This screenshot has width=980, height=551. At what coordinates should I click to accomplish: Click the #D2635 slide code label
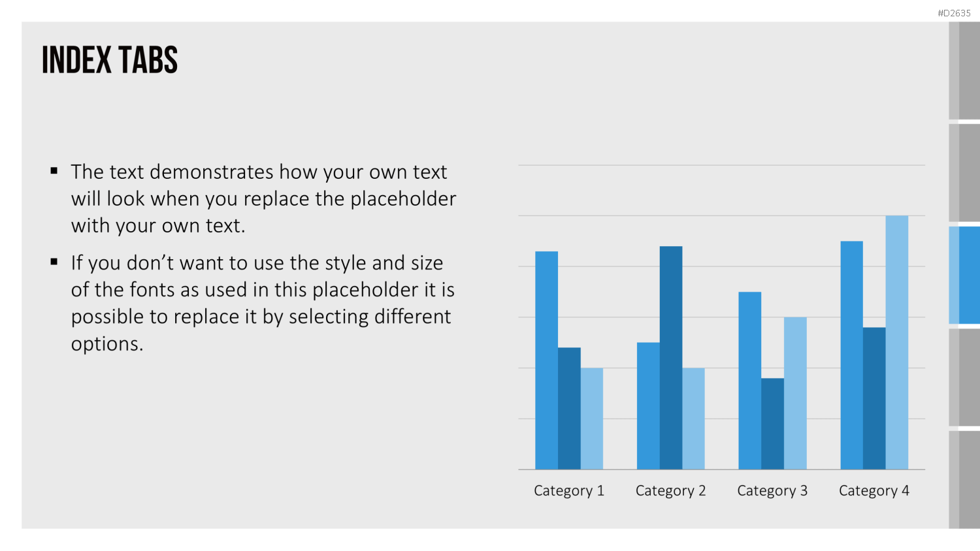pos(954,13)
